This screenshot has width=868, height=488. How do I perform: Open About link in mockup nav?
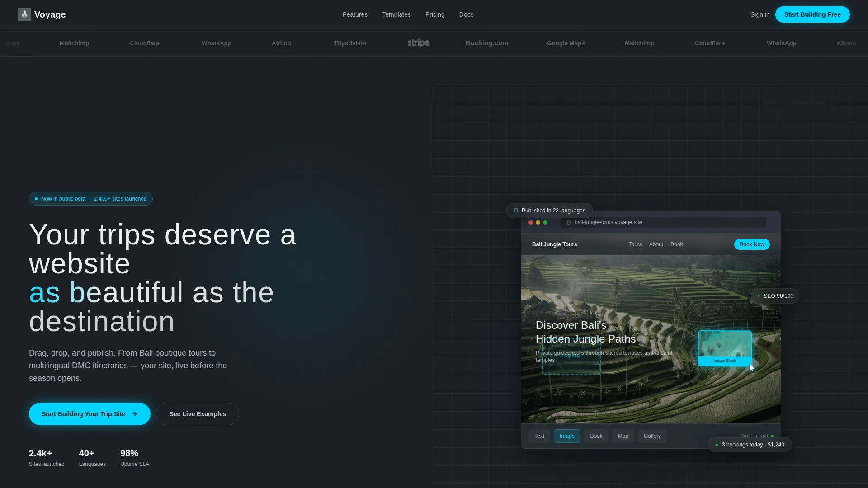coord(656,244)
